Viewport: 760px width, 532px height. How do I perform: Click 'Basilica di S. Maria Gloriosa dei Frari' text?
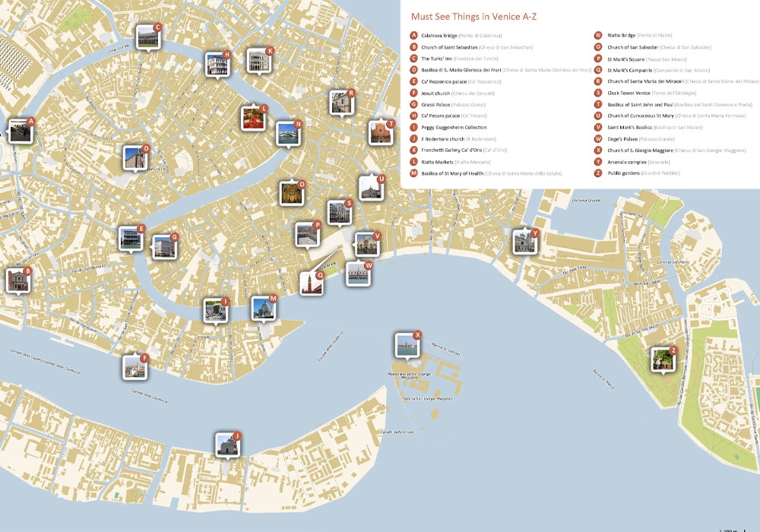[x=461, y=70]
